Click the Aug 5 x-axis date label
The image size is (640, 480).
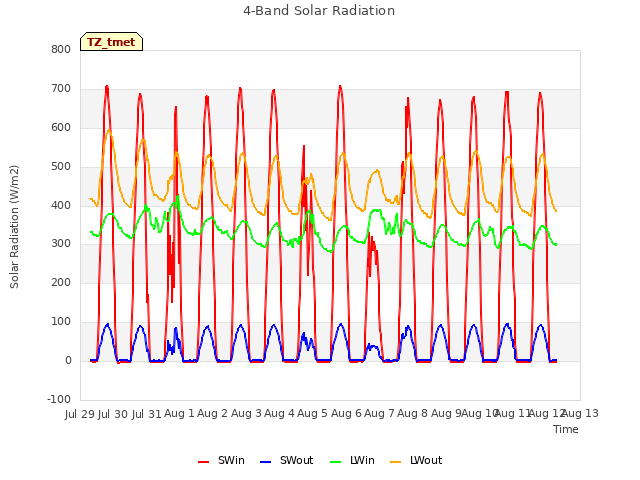[x=313, y=414]
